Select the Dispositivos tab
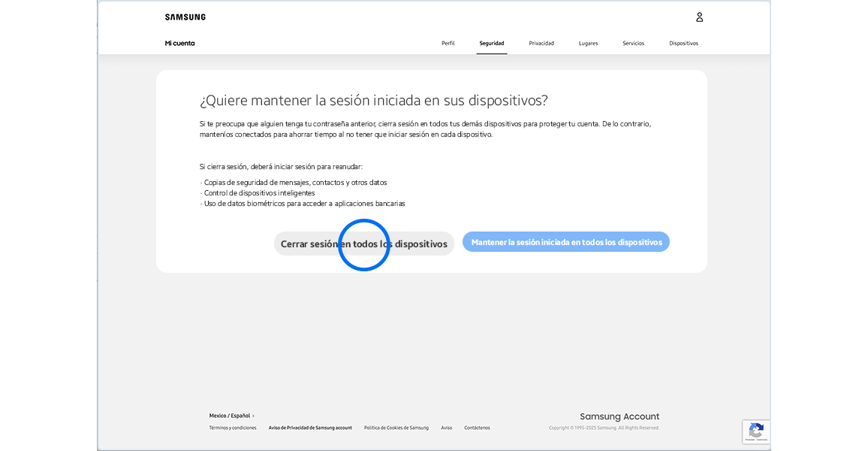Viewport: 868px width, 451px height. 683,43
